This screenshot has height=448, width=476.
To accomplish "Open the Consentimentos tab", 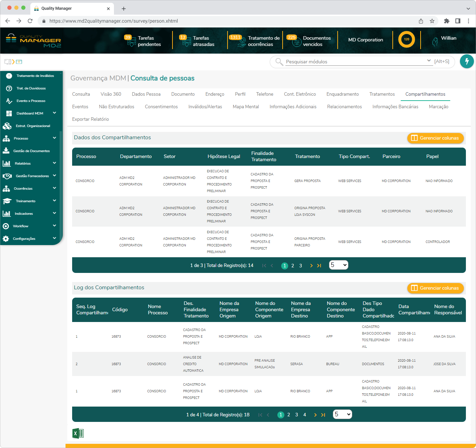I will 161,107.
